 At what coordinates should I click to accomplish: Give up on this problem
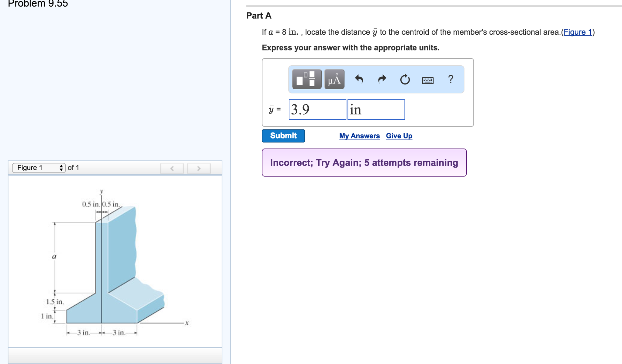pos(399,136)
